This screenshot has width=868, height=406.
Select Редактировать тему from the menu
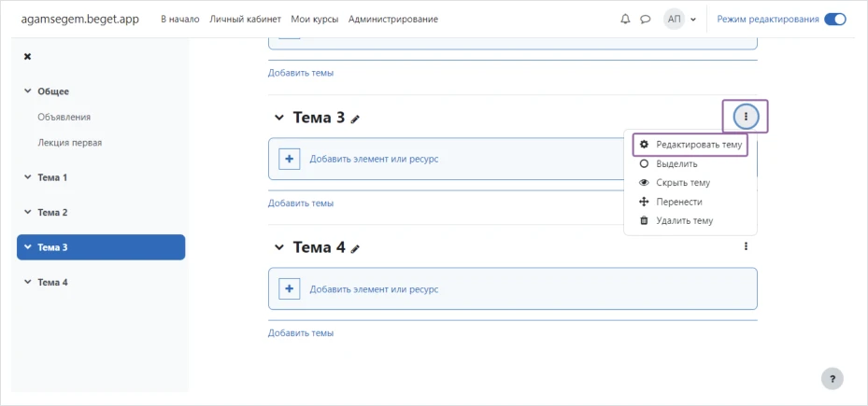(698, 145)
